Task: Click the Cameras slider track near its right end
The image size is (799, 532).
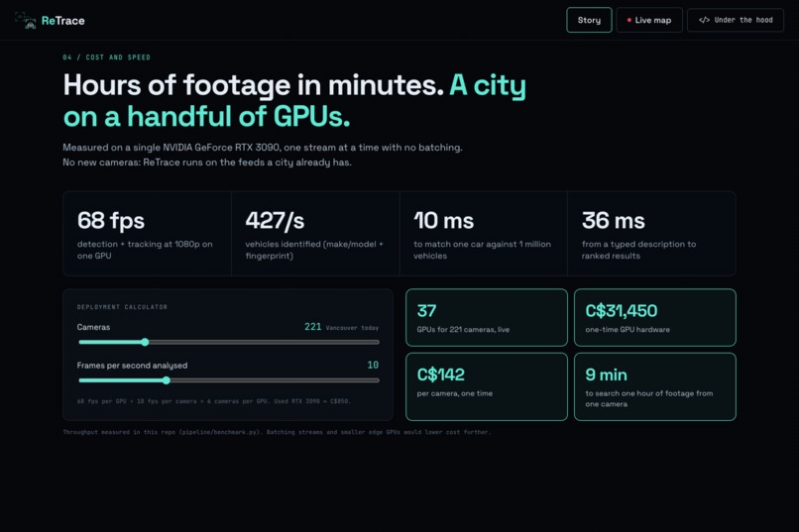Action: 367,342
